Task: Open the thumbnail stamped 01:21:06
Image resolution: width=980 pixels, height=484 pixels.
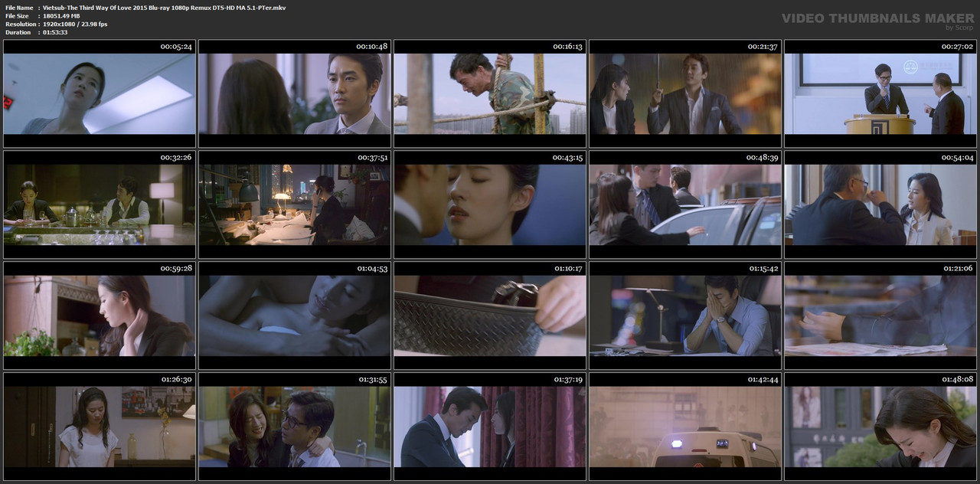Action: click(880, 316)
